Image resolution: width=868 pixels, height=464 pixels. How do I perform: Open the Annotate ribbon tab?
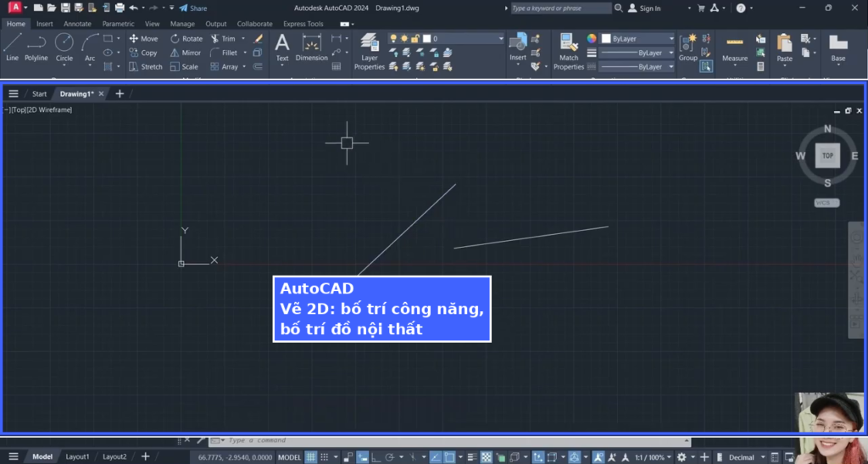tap(77, 24)
